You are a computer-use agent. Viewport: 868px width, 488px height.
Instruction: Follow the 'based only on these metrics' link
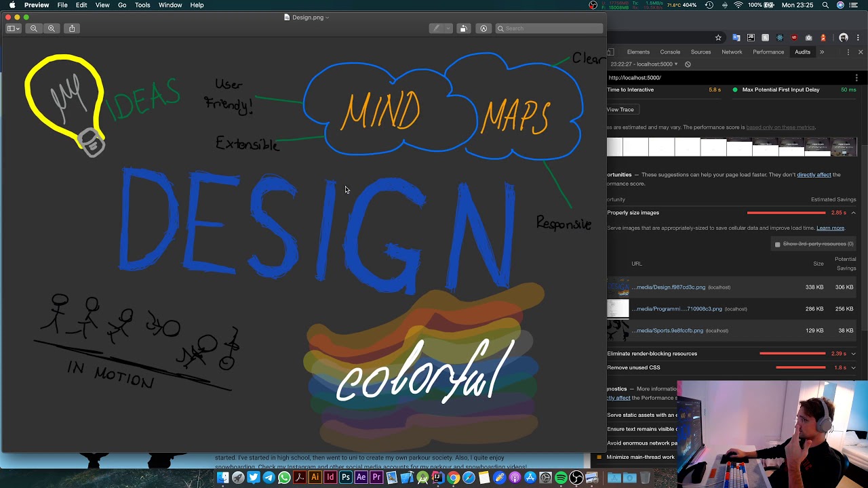[781, 127]
